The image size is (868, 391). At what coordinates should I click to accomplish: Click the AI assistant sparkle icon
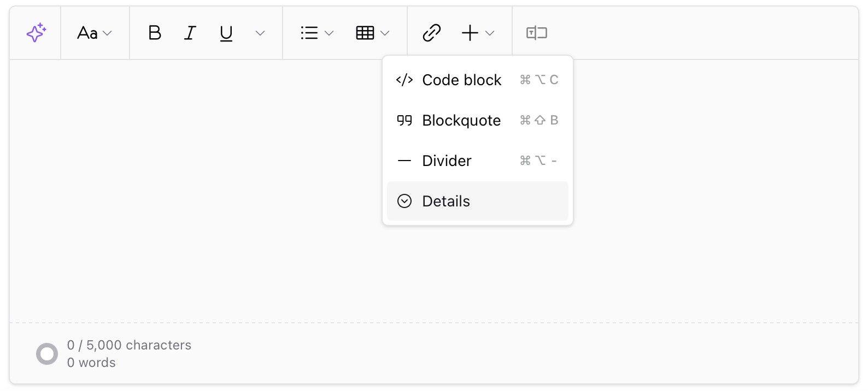coord(35,33)
